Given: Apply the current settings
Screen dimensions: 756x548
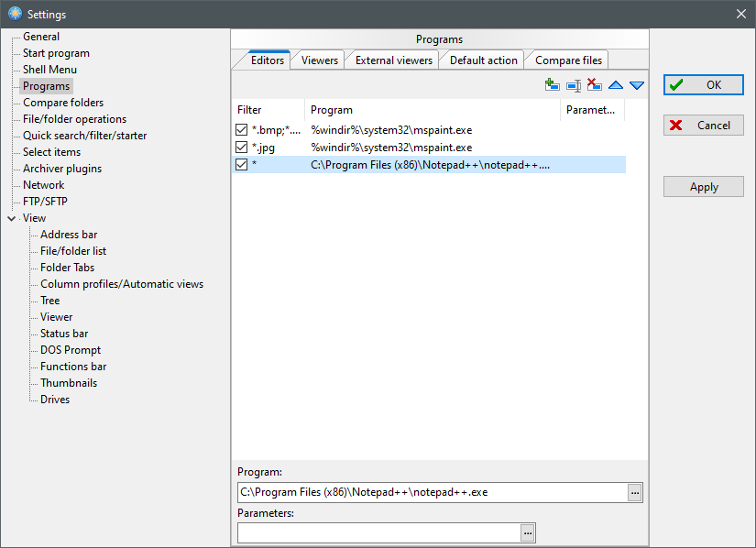Looking at the screenshot, I should coord(703,186).
